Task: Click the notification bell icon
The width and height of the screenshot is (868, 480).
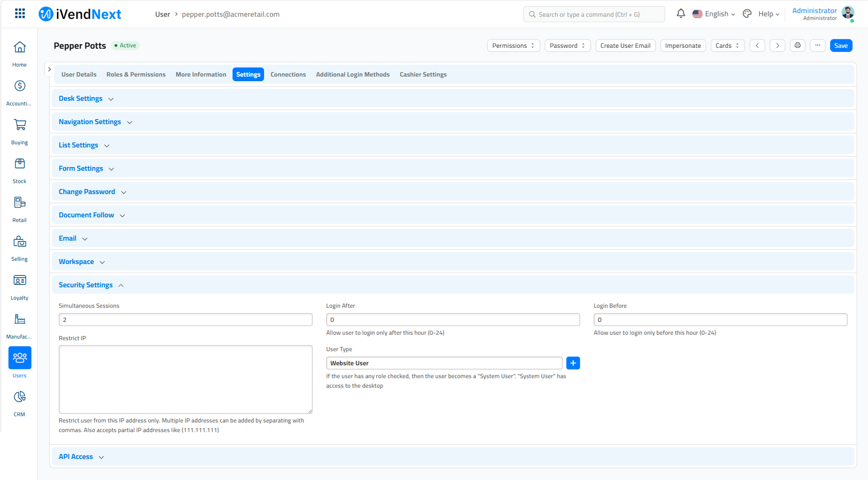Action: (x=681, y=14)
